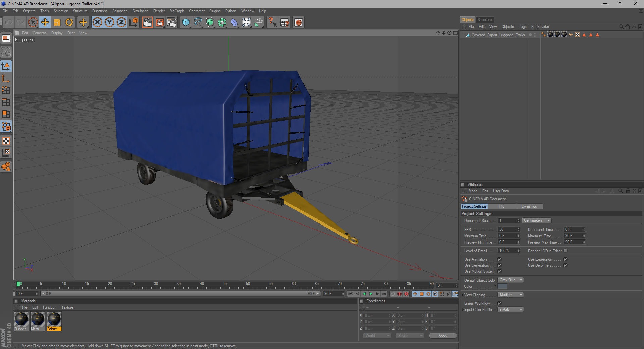This screenshot has width=644, height=349.
Task: Expand Input Color Profile arrow
Action: click(x=463, y=310)
